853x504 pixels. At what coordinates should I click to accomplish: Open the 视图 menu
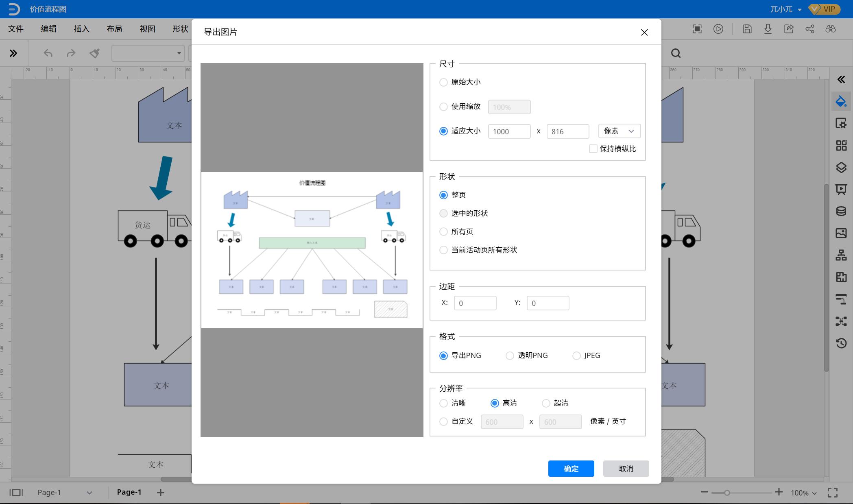[x=147, y=29]
